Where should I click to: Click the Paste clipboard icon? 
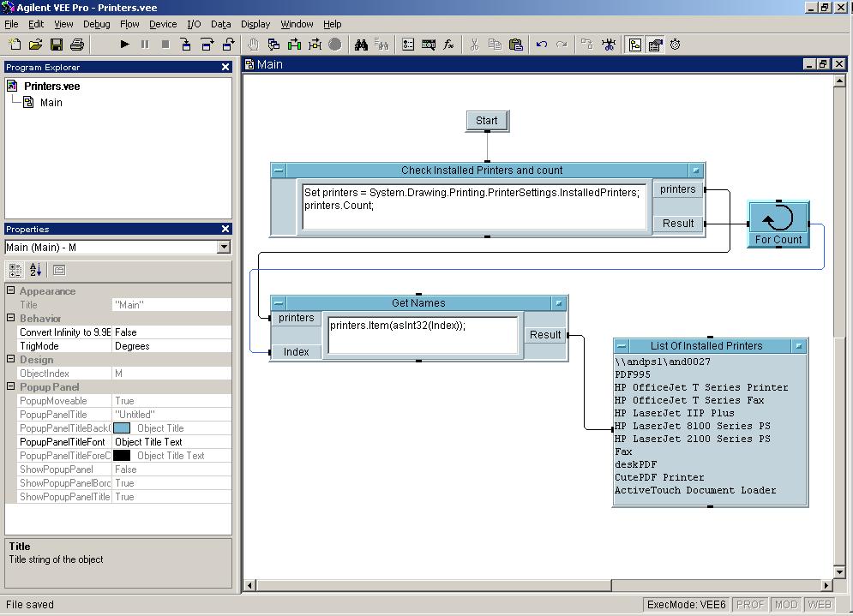tap(515, 45)
